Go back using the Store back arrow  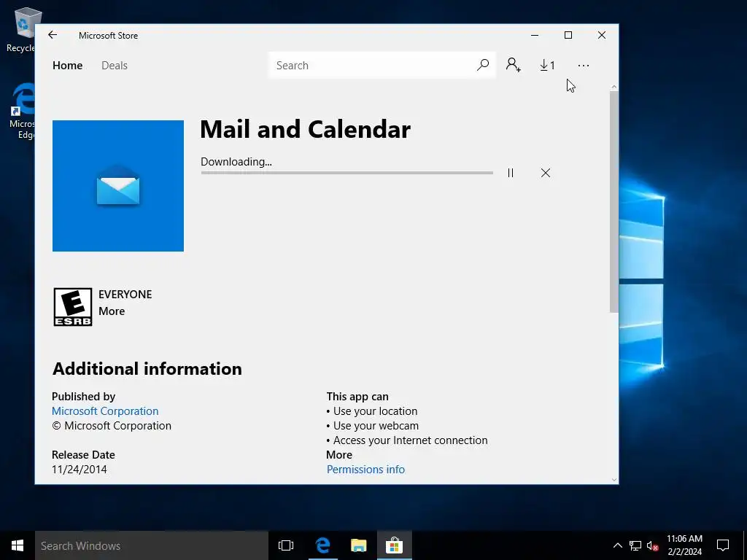pos(53,35)
